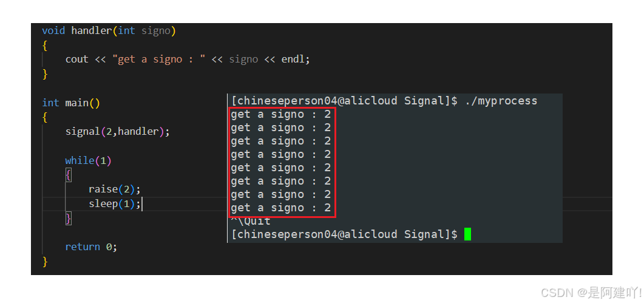
Task: Click the highlighted closing brace of while loop
Action: coord(68,219)
